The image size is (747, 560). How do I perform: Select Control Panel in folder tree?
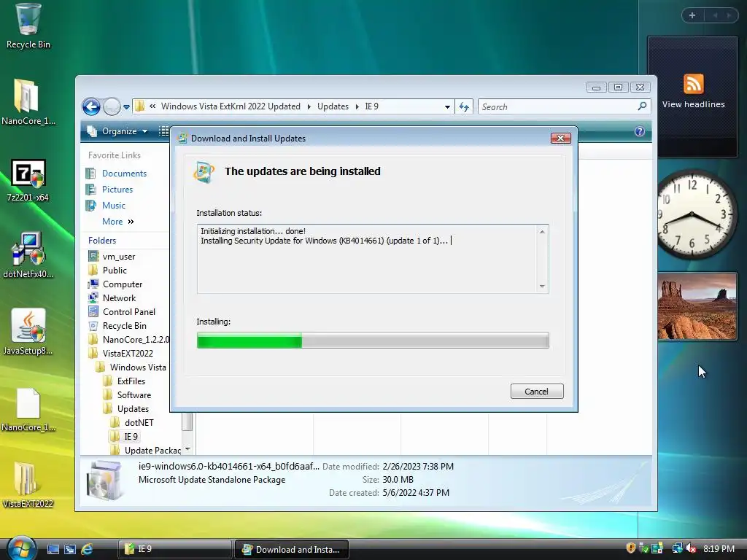point(128,312)
